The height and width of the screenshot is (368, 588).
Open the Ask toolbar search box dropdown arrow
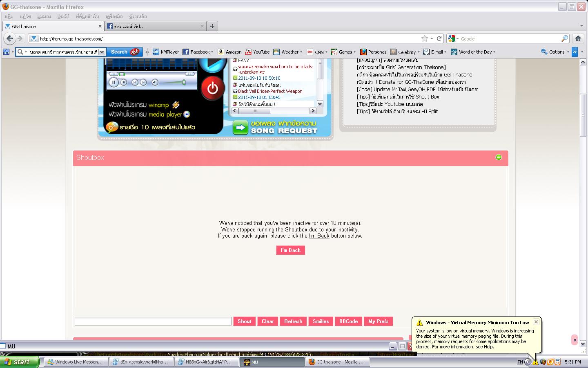(x=102, y=52)
